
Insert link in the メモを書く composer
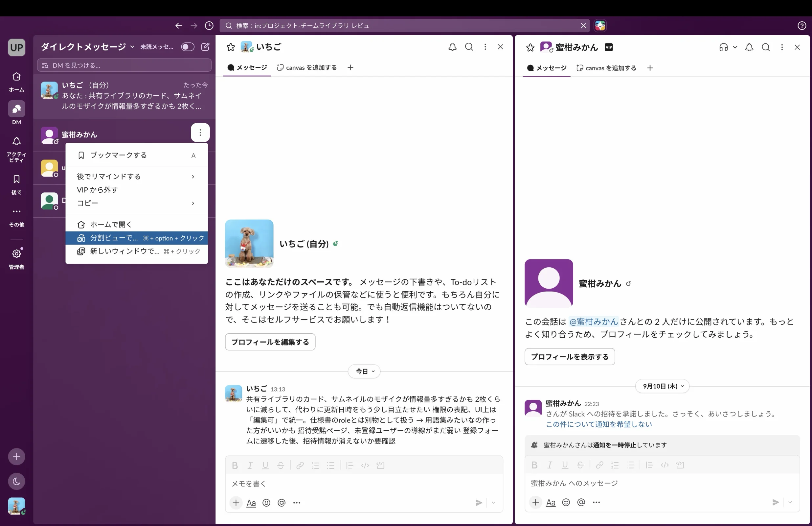coord(300,465)
